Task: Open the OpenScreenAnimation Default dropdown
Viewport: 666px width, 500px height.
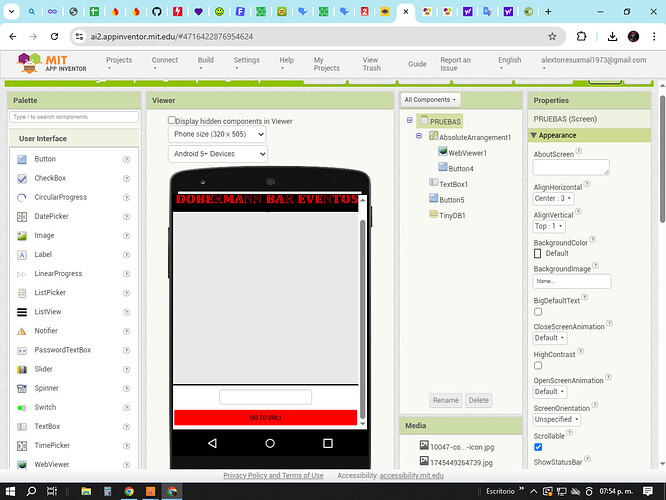Action: [550, 391]
